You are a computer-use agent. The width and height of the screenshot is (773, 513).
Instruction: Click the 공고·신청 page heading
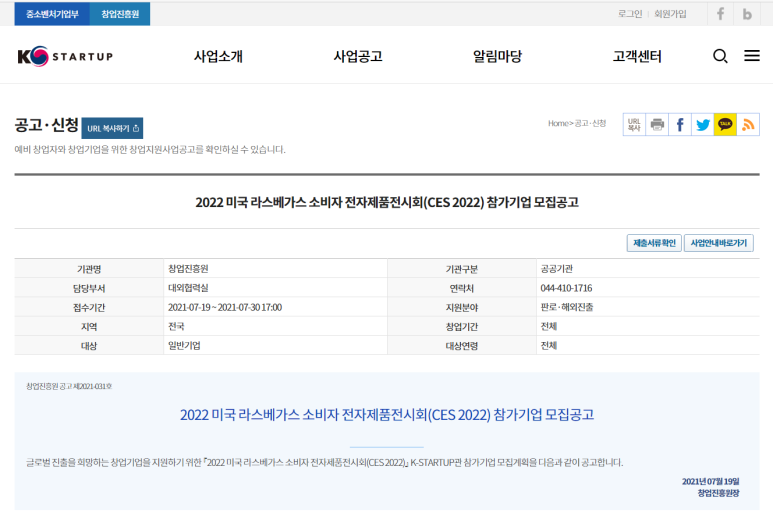tap(46, 125)
